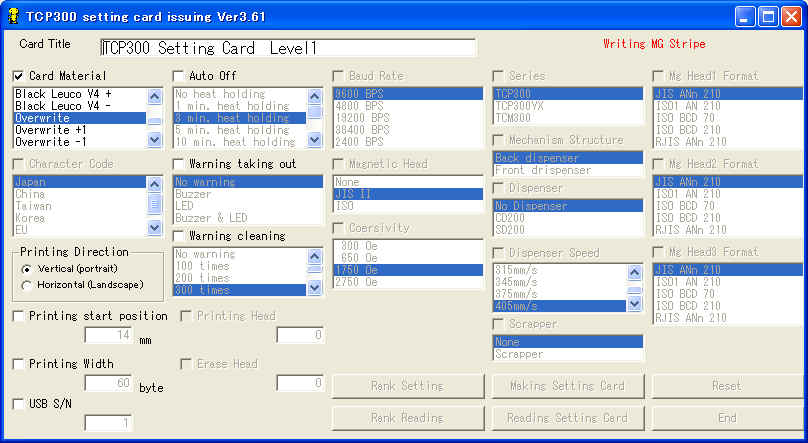Click down arrow of Character Code list
The height and width of the screenshot is (443, 808).
(x=154, y=227)
